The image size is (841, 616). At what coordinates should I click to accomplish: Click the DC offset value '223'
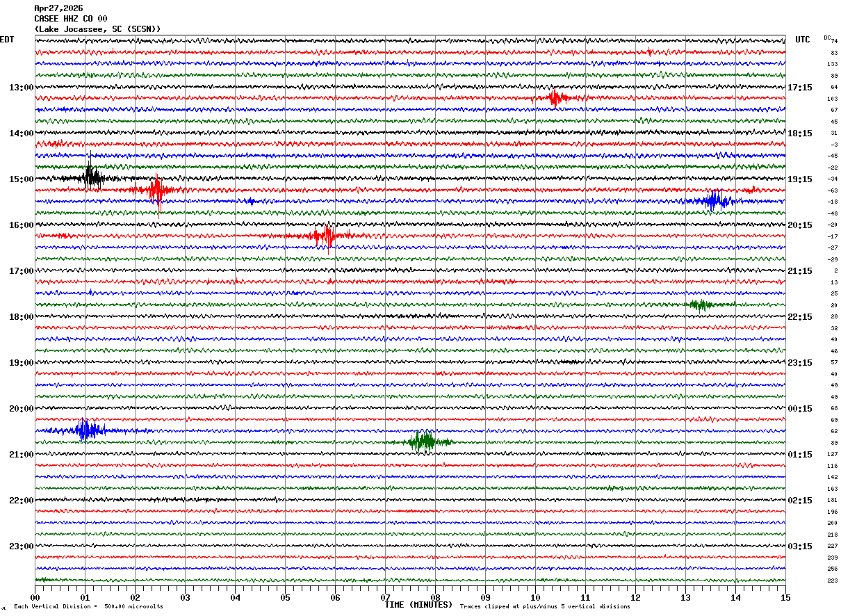click(832, 581)
